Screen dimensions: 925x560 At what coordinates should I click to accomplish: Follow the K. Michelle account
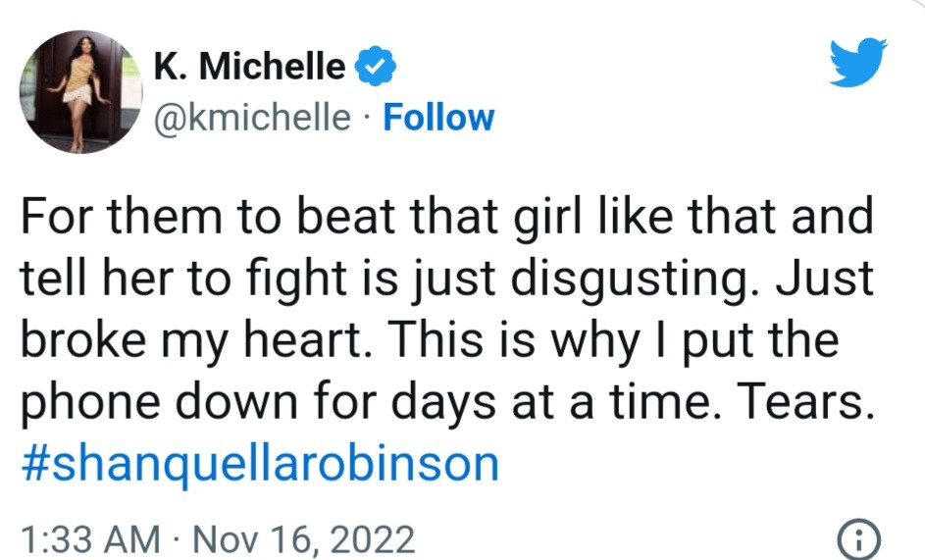click(x=437, y=118)
